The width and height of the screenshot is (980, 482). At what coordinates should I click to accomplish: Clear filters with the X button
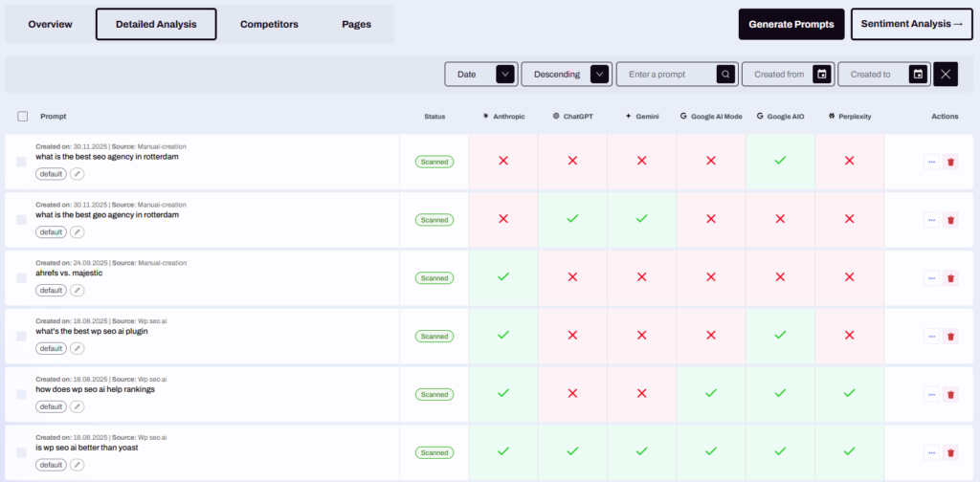[x=946, y=75]
